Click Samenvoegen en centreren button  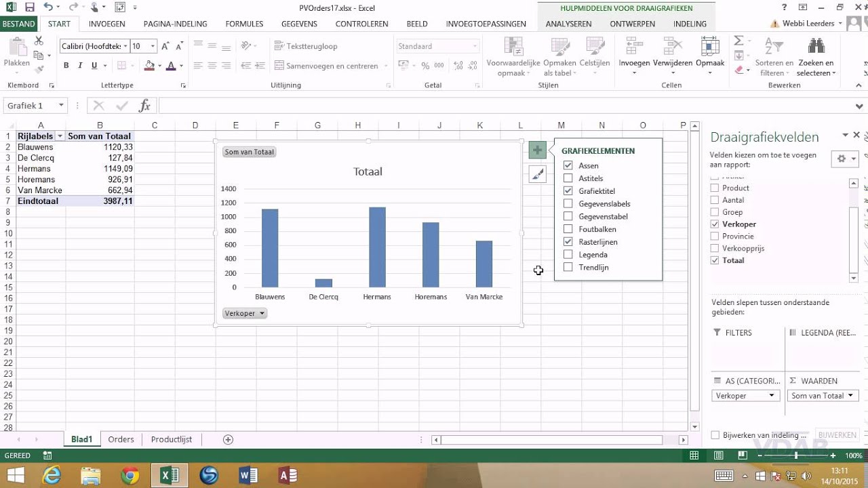coord(327,66)
